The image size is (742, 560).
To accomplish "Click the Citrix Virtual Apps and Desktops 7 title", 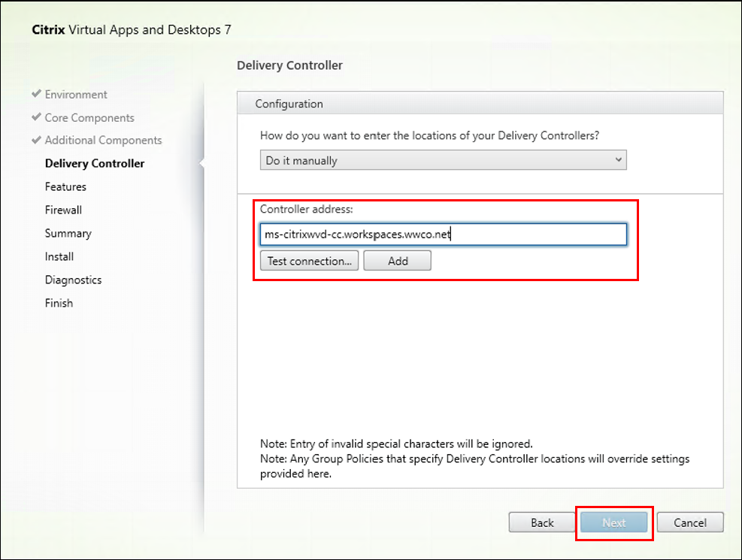I will click(131, 30).
